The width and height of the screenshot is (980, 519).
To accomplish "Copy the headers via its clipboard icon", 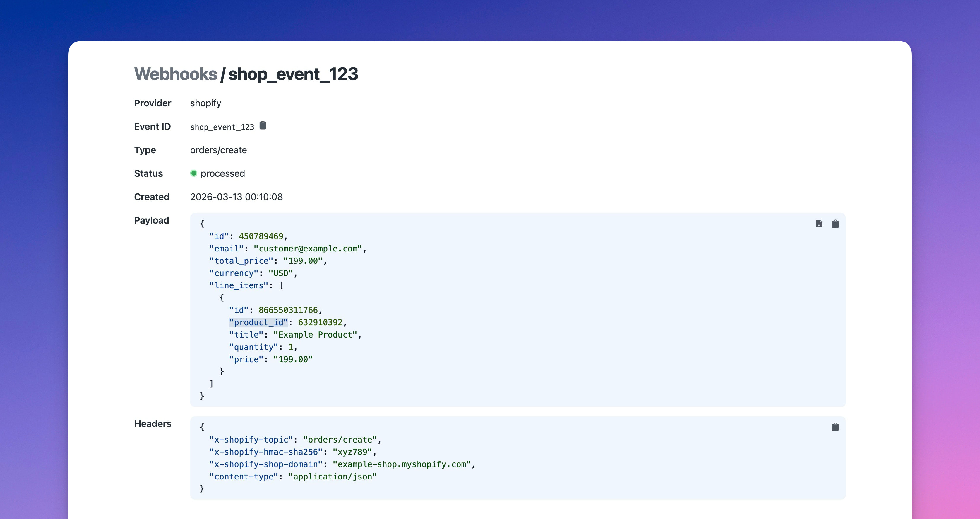I will pos(835,427).
